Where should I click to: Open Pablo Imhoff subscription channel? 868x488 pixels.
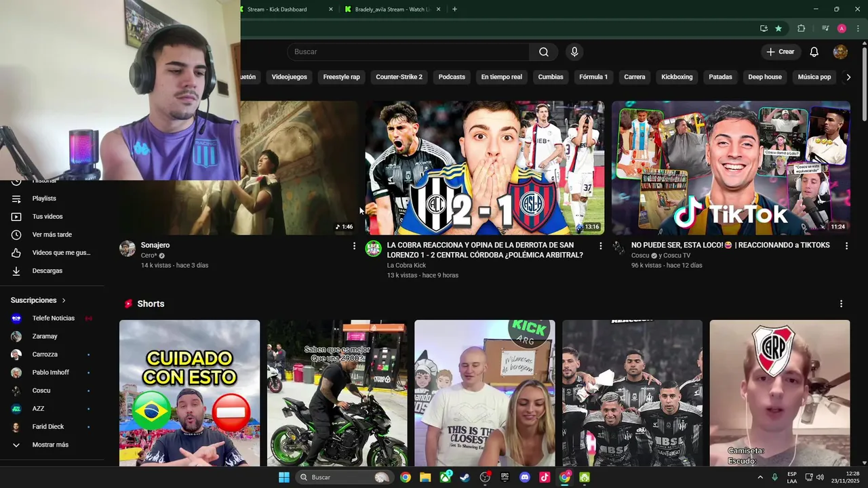tap(52, 372)
